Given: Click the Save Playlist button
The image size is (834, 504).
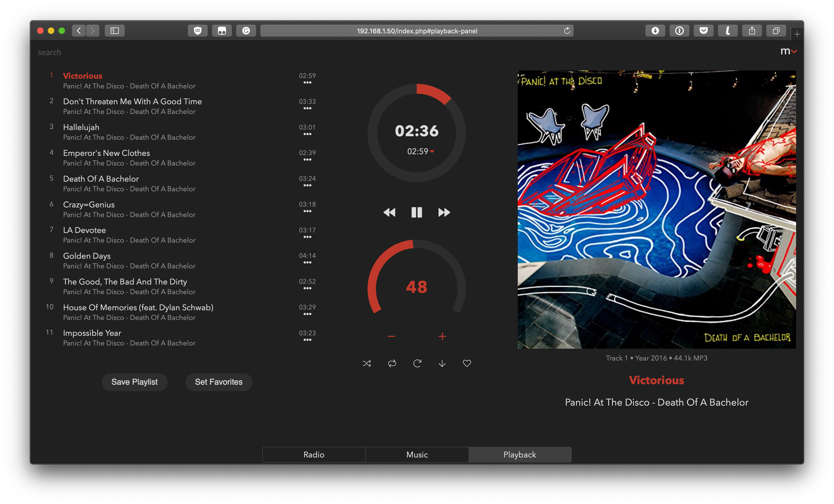Looking at the screenshot, I should (134, 382).
